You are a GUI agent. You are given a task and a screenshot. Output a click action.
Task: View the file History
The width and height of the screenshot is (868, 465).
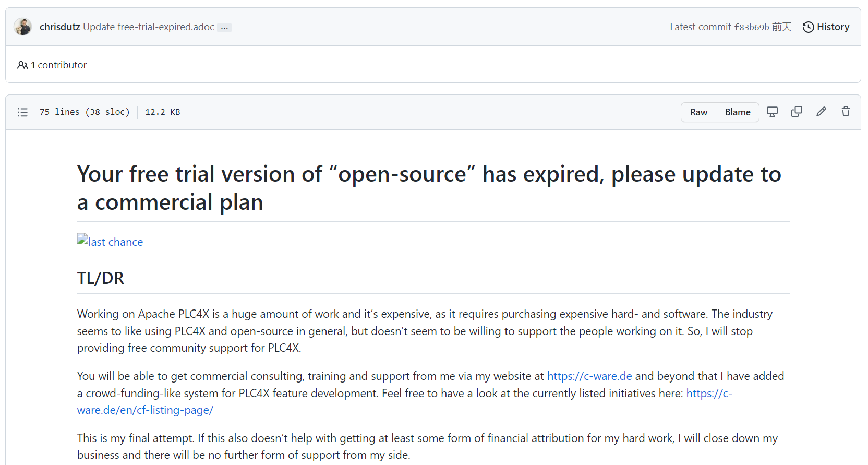click(x=826, y=27)
